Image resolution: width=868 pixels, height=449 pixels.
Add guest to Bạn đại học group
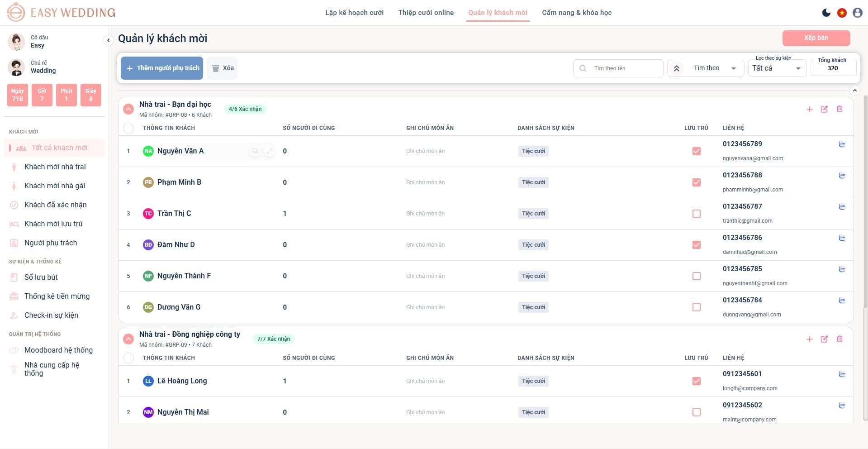810,109
